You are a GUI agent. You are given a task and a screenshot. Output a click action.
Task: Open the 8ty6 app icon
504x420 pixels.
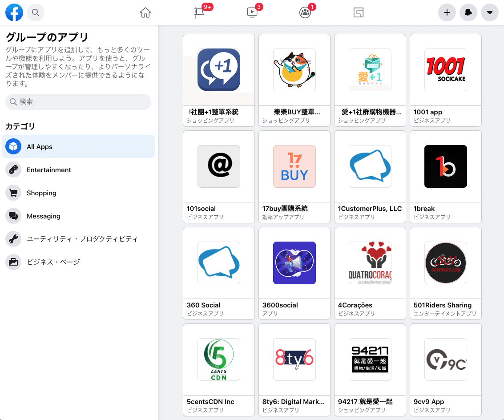(294, 359)
